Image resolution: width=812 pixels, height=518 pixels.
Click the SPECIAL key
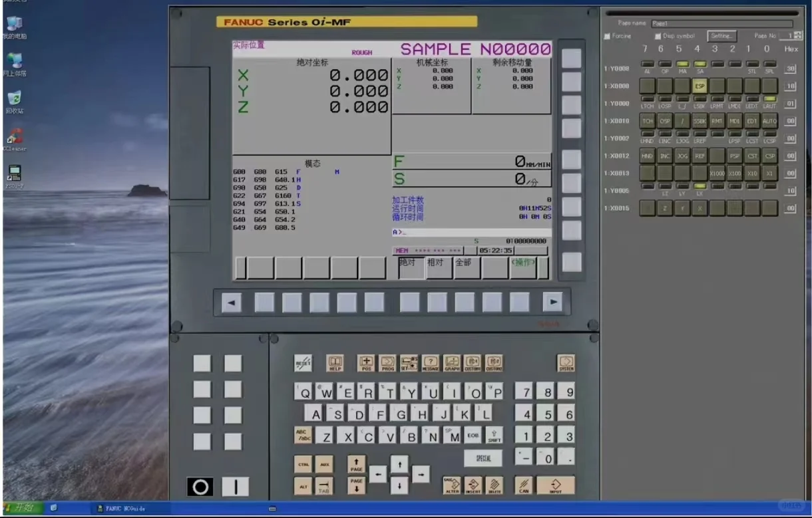coord(483,458)
